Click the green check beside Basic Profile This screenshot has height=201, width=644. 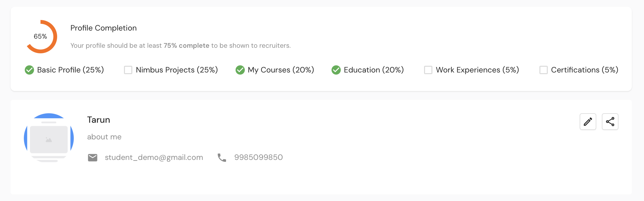(29, 70)
